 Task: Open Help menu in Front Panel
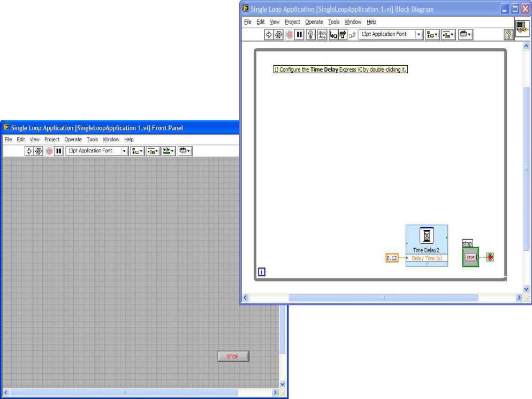[x=129, y=140]
